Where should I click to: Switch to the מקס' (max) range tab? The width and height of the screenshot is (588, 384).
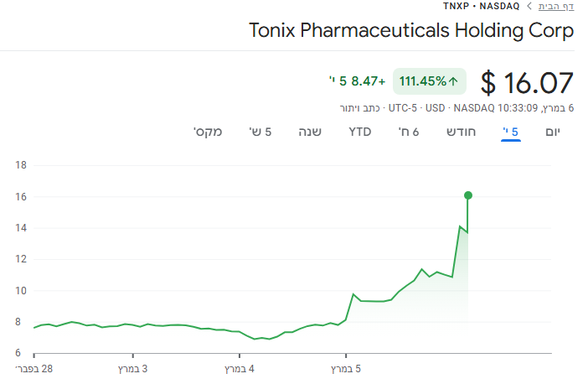[x=208, y=132]
